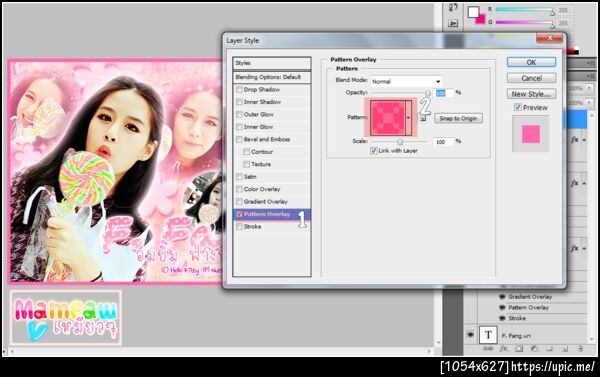Enable the Color Overlay checkbox
The image size is (600, 377).
point(239,189)
